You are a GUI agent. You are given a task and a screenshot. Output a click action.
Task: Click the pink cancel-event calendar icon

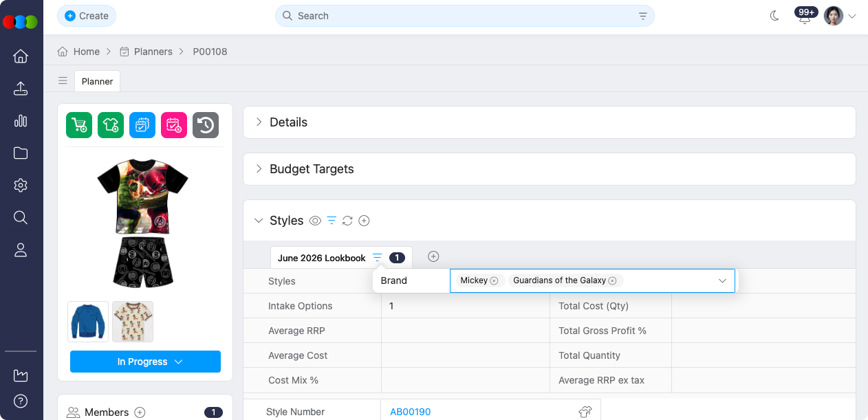174,124
